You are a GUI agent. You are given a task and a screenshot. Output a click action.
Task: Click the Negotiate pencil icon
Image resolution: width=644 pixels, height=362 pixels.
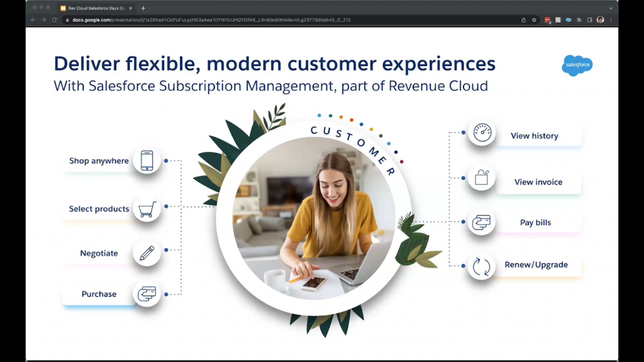click(147, 253)
